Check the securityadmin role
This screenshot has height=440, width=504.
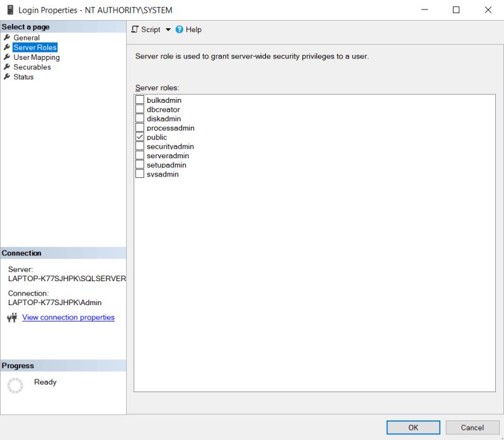[140, 146]
